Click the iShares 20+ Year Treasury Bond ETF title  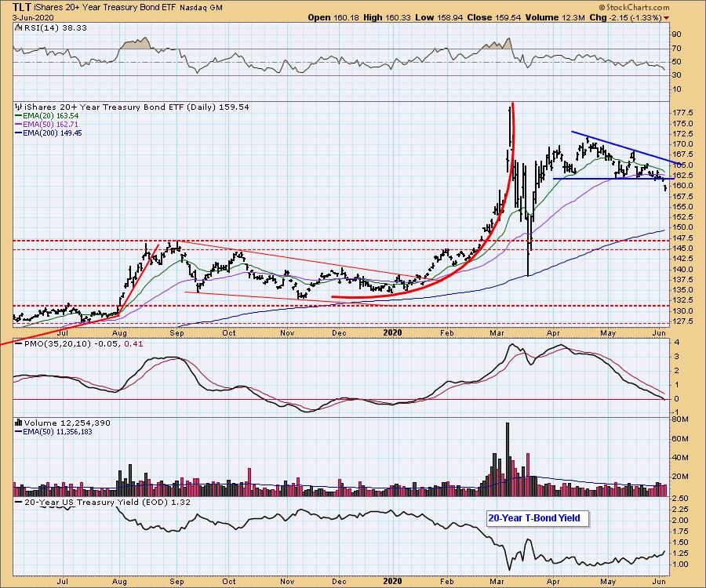(x=104, y=8)
